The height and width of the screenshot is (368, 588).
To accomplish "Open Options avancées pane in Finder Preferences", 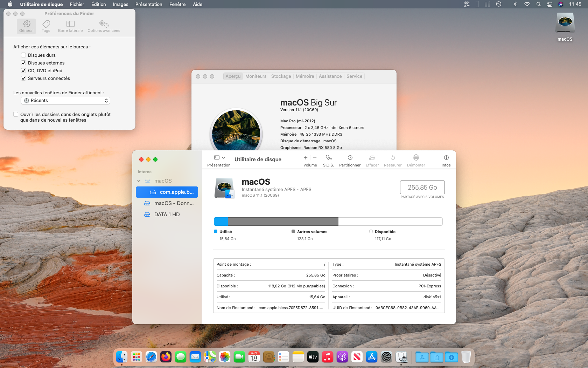I will [x=104, y=26].
